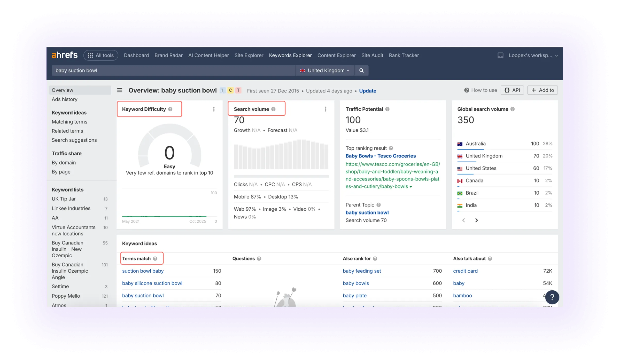The height and width of the screenshot is (364, 620).
Task: Click the hamburger icon beside the Overview title
Action: (120, 90)
